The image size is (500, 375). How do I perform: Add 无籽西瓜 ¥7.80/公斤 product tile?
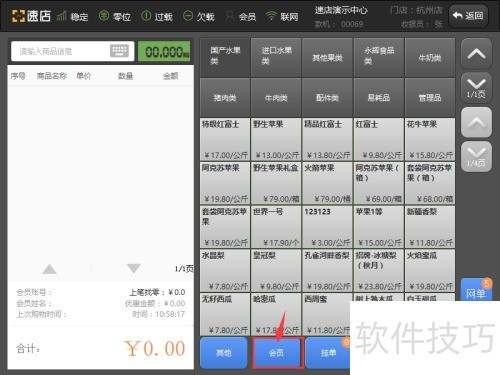[x=225, y=314]
